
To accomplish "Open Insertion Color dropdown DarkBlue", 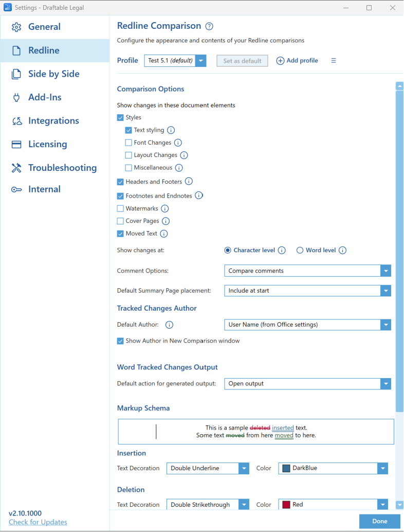I will click(x=333, y=468).
